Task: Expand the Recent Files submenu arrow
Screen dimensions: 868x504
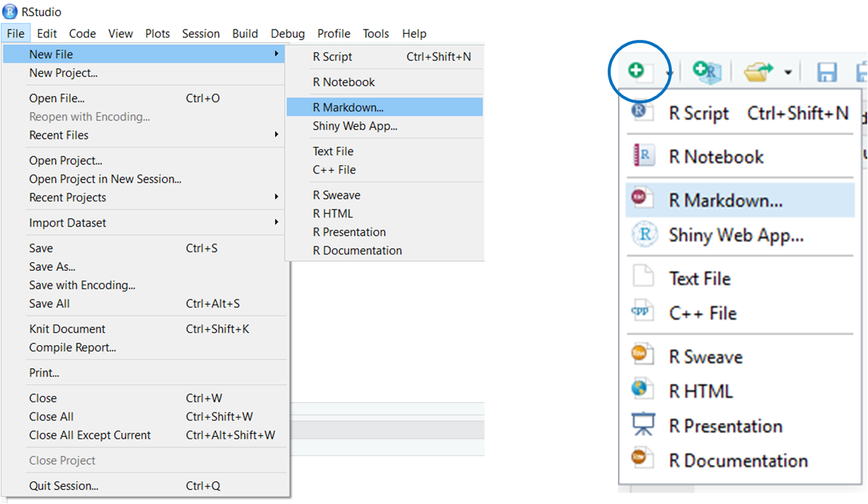Action: point(277,135)
